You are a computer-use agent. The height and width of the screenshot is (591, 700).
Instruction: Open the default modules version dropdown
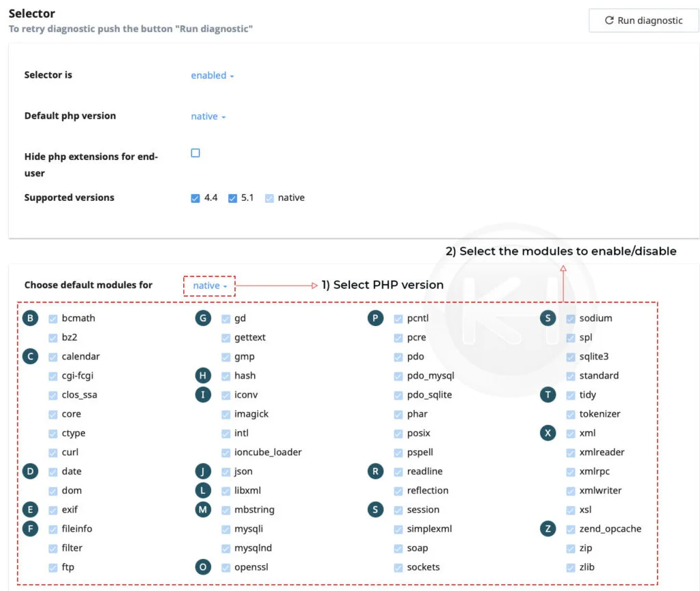[x=208, y=285]
